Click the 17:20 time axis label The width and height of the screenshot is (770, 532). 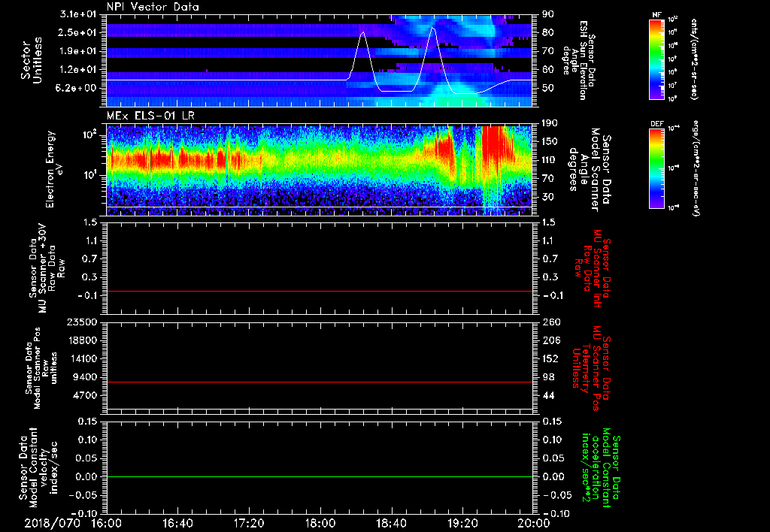coord(249,523)
